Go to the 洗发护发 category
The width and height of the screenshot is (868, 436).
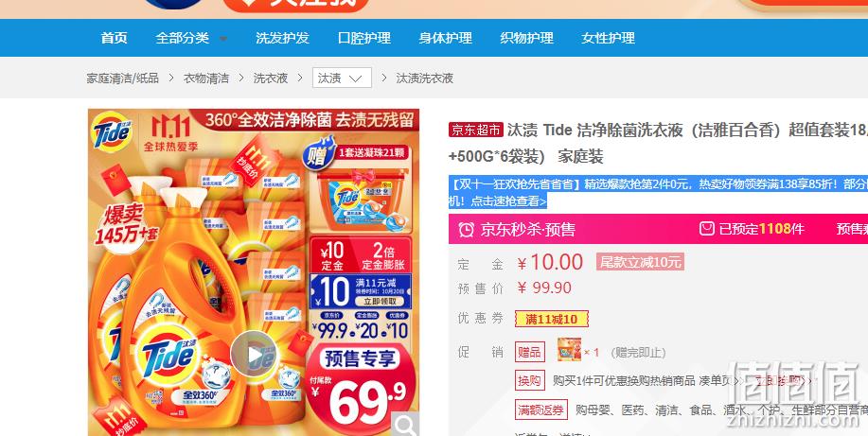[282, 38]
